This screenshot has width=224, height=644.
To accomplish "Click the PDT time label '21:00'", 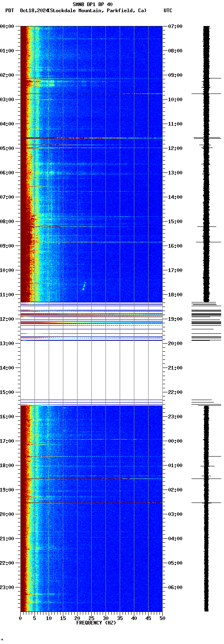I will coord(8,539).
